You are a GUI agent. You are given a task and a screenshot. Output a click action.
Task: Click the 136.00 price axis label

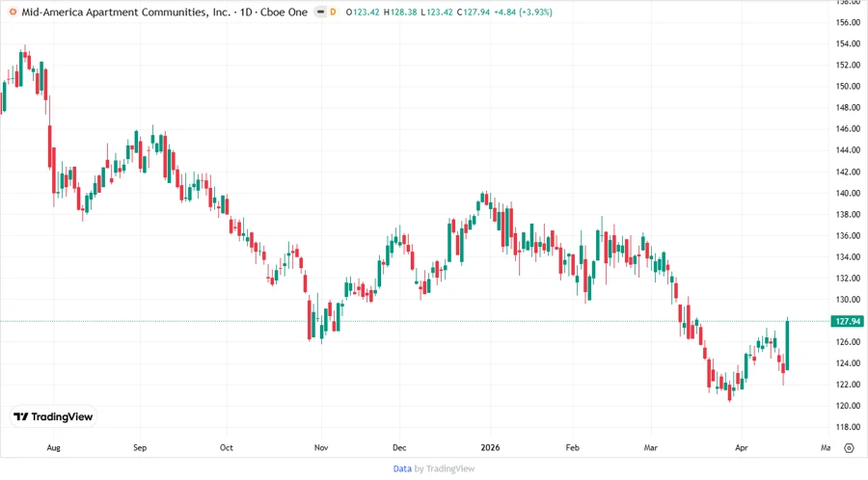point(848,235)
